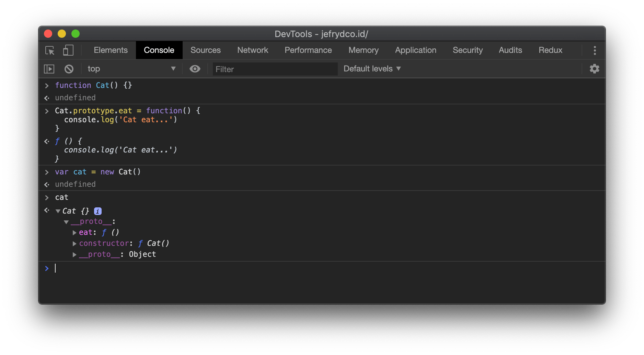644x355 pixels.
Task: Expand the eat function property
Action: (74, 233)
